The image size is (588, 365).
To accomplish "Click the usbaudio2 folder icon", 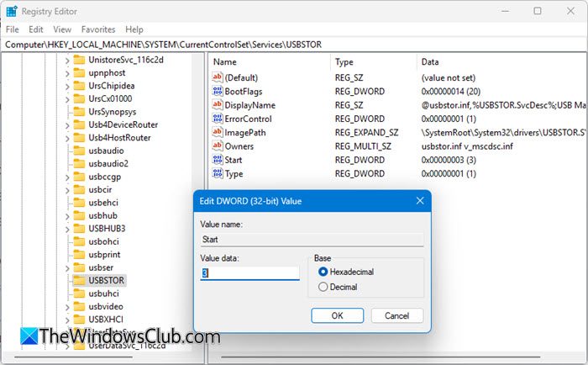I will coord(79,164).
